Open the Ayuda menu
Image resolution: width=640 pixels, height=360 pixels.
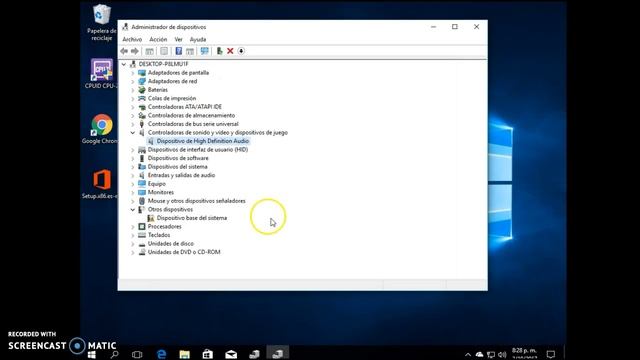(x=198, y=40)
